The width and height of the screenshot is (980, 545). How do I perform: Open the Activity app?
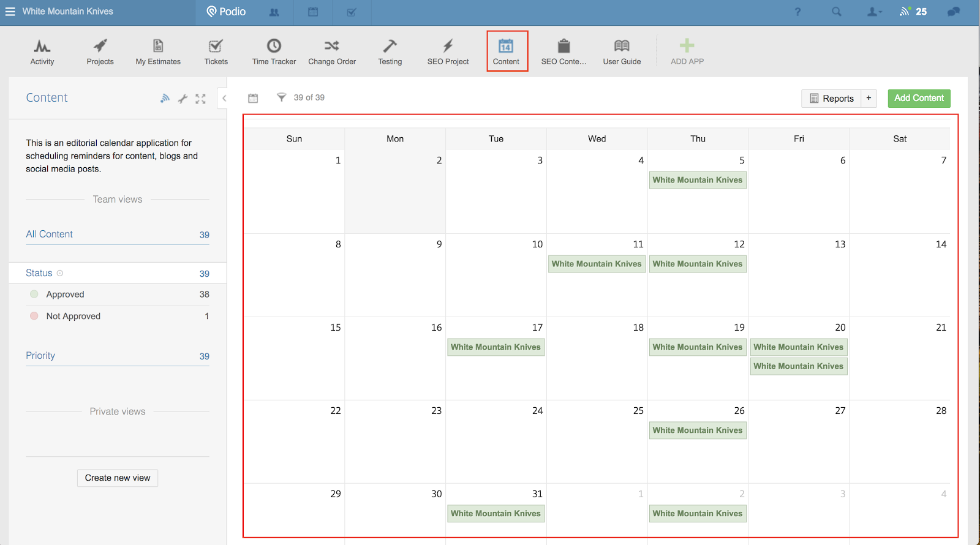coord(42,52)
